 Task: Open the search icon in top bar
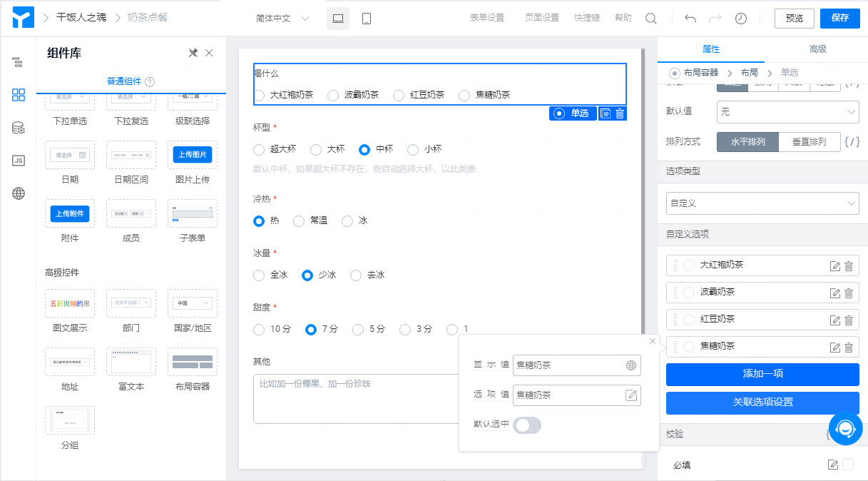click(x=650, y=19)
